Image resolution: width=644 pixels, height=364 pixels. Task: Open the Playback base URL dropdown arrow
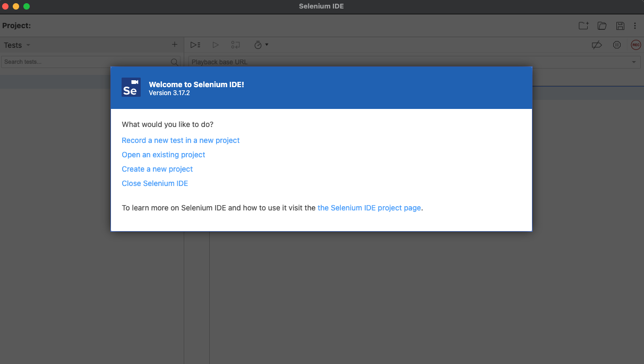634,62
